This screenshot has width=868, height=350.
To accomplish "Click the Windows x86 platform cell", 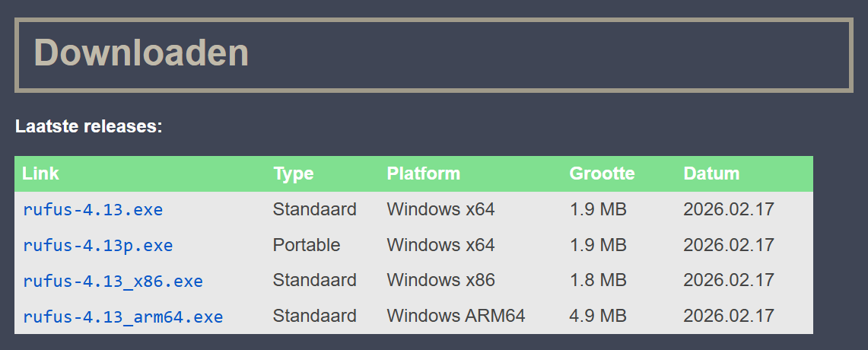I will [440, 280].
